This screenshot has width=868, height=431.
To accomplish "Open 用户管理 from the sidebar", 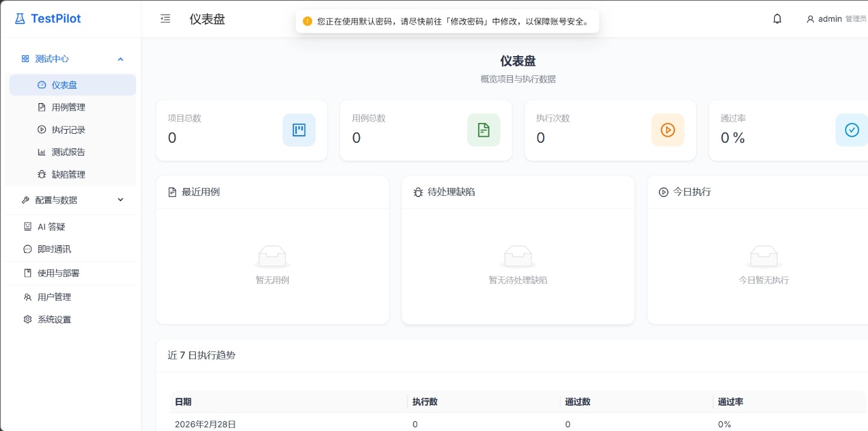I will coord(71,297).
